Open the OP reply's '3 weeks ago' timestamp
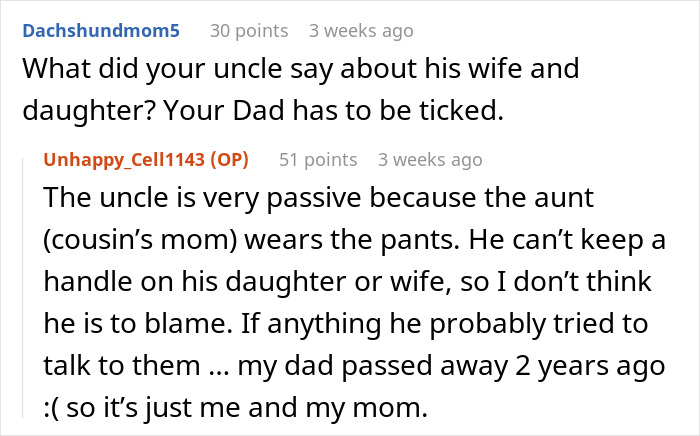Viewport: 700px width, 436px height. point(430,159)
